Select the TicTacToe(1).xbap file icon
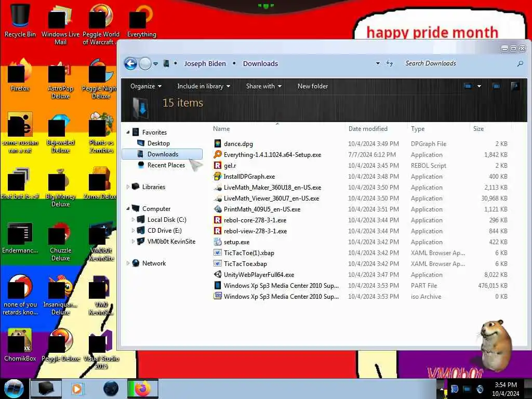Screen dimensions: 532x399 point(218,253)
